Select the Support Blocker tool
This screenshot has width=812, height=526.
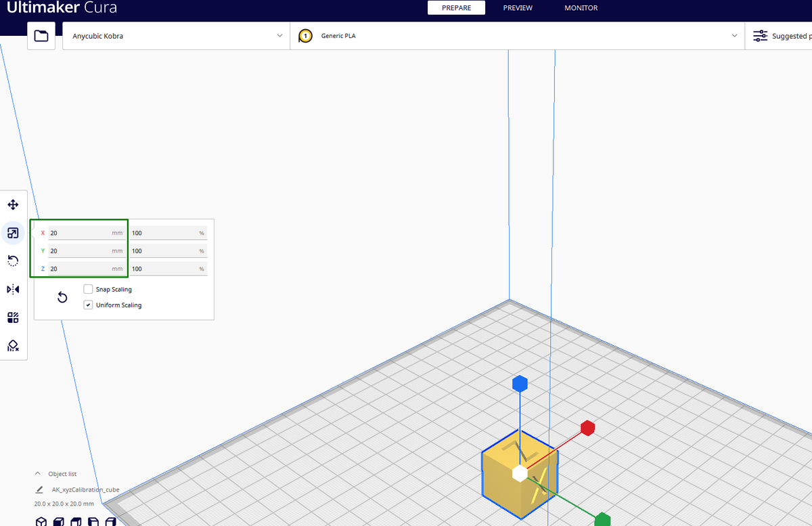pos(13,346)
